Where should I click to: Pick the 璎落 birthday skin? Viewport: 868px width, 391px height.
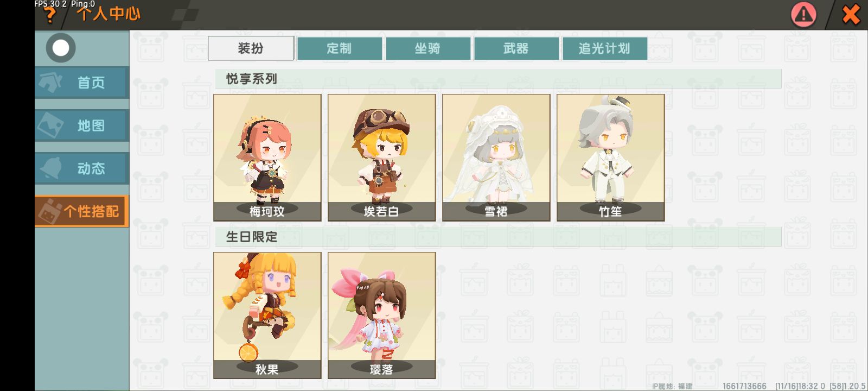tap(382, 316)
